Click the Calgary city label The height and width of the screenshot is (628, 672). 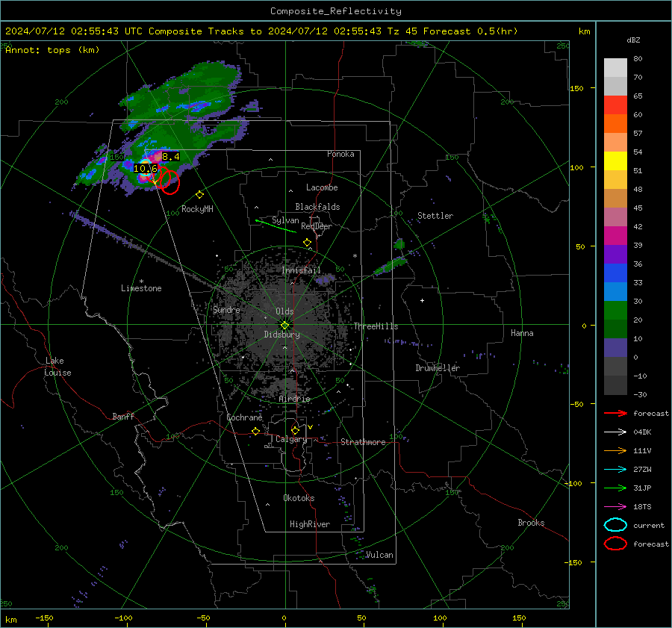click(x=291, y=439)
